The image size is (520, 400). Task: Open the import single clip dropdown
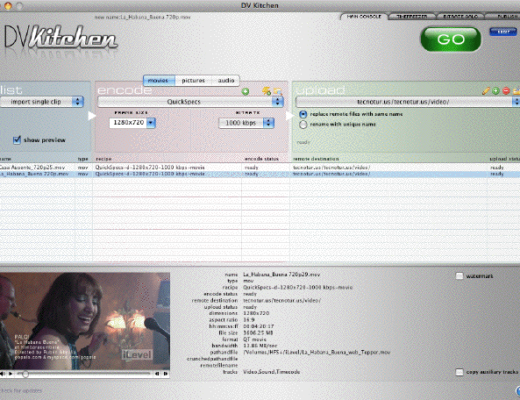pyautogui.click(x=42, y=102)
